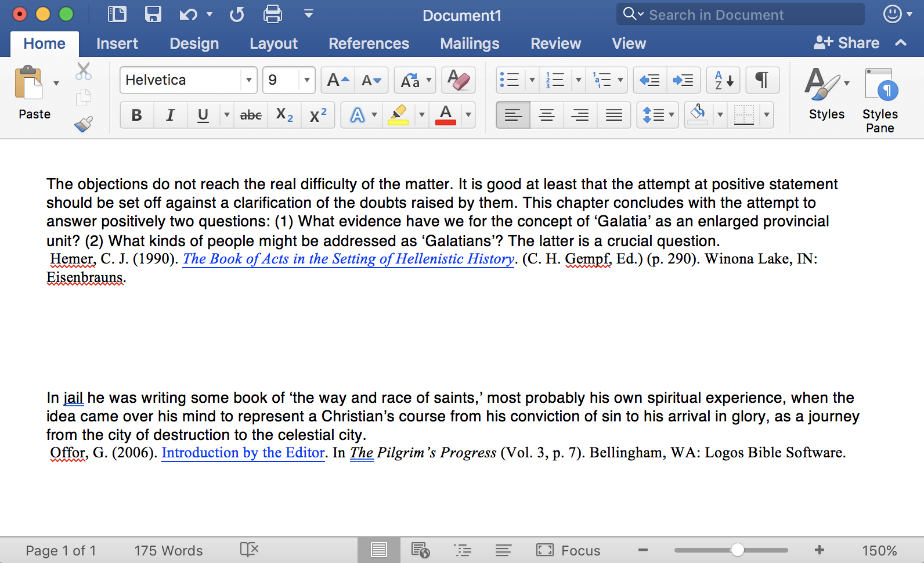The image size is (924, 563).
Task: Open bullet list style dropdown arrow
Action: point(532,80)
